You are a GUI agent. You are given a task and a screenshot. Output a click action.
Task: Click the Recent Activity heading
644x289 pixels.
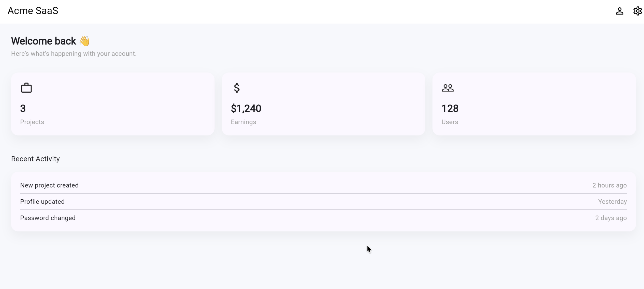(x=35, y=159)
